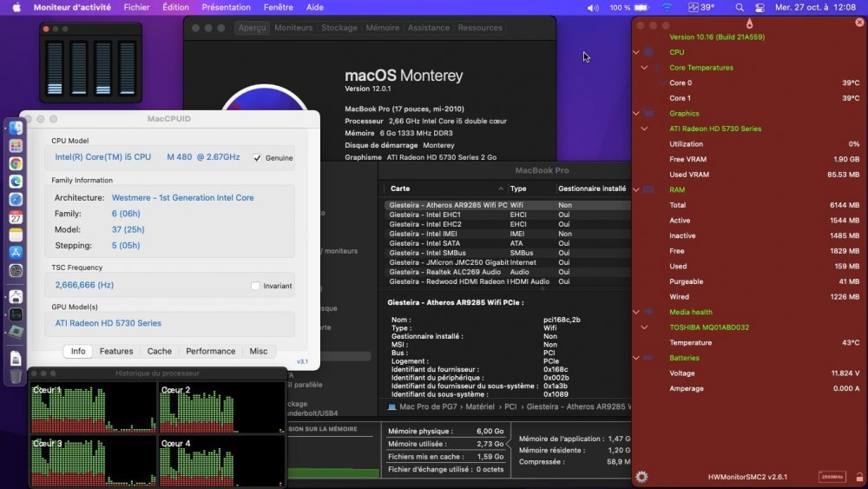
Task: Collapse TOSHIBA MQ01ABD032 node
Action: click(x=644, y=327)
